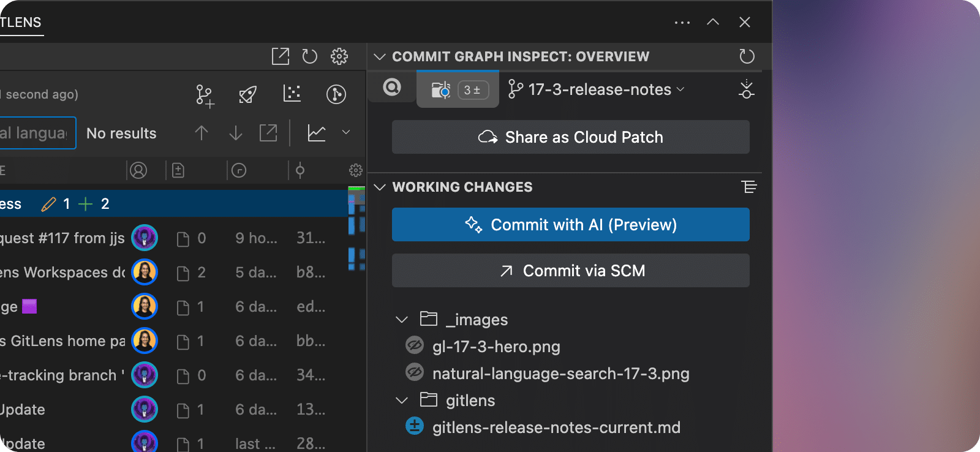Open gl-17-3-hero.png file
Image resolution: width=980 pixels, height=452 pixels.
point(496,347)
